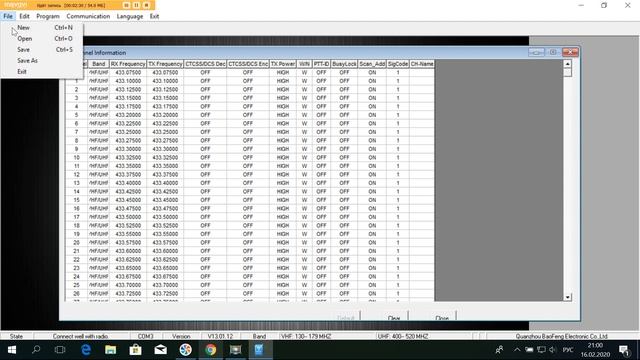
Task: Select the Scan_Add cell for channel 10
Action: pos(372,157)
